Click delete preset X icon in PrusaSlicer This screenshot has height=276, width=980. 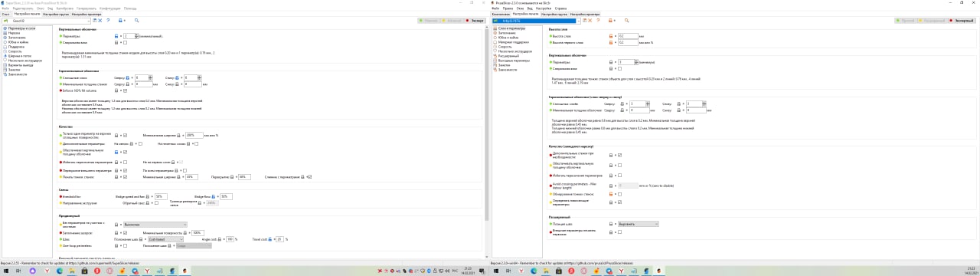[x=590, y=21]
